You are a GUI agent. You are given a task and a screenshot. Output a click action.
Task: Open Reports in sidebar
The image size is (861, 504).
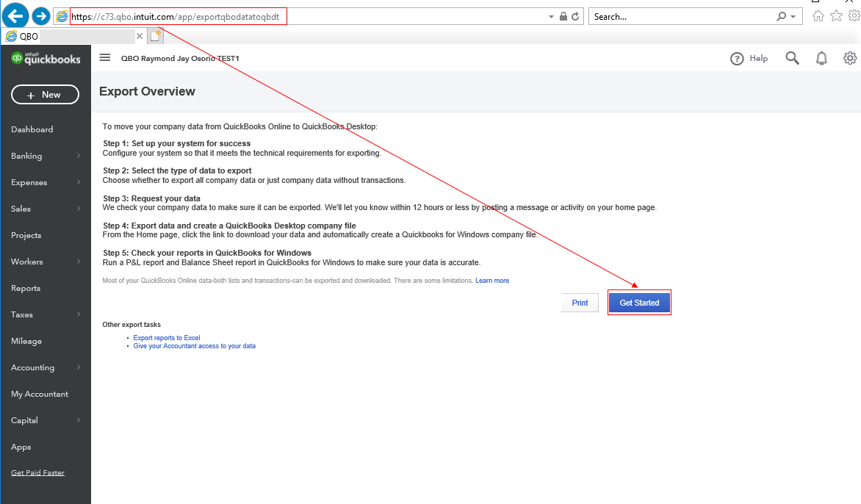pyautogui.click(x=25, y=288)
